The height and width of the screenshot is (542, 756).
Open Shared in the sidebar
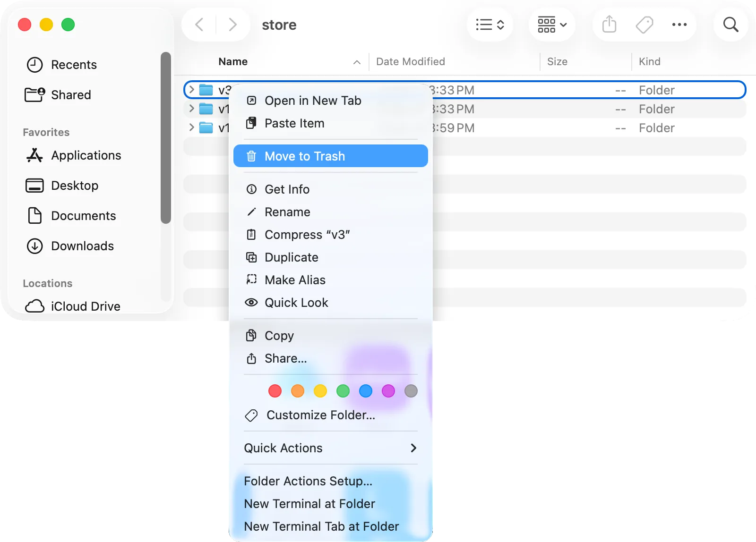coord(58,95)
